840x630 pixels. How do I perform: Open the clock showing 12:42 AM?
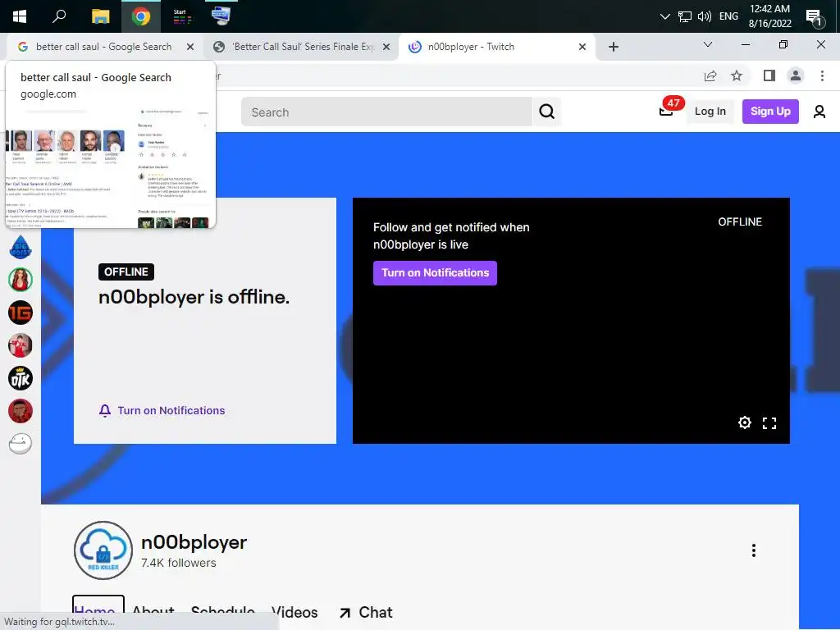click(769, 16)
